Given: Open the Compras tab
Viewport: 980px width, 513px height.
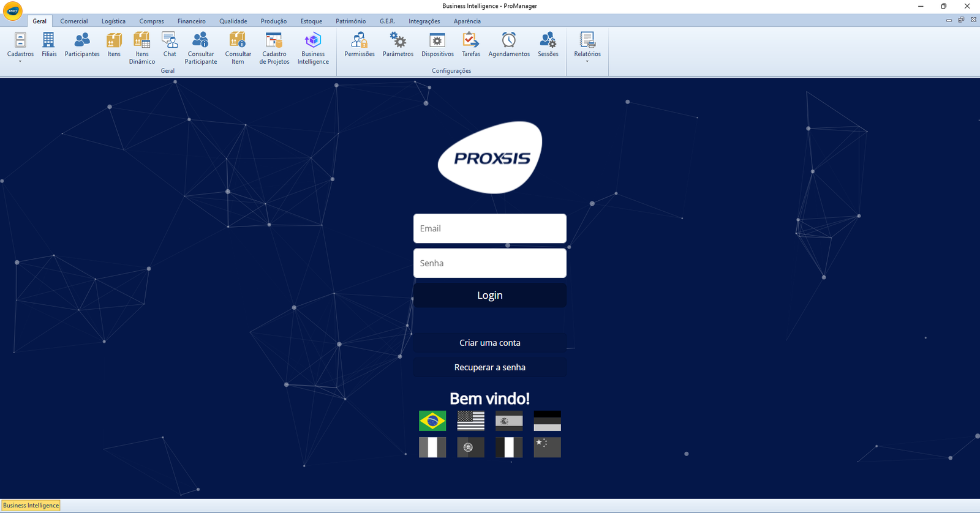Looking at the screenshot, I should tap(151, 21).
